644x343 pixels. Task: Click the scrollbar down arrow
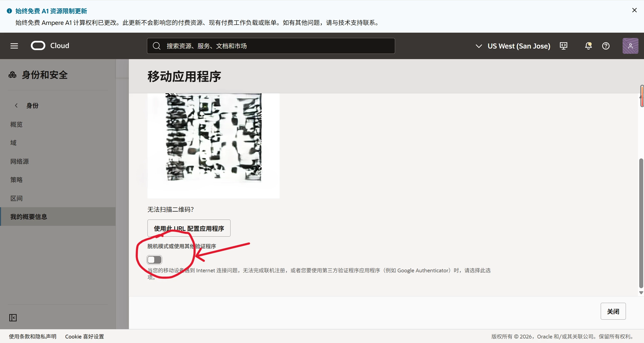641,293
